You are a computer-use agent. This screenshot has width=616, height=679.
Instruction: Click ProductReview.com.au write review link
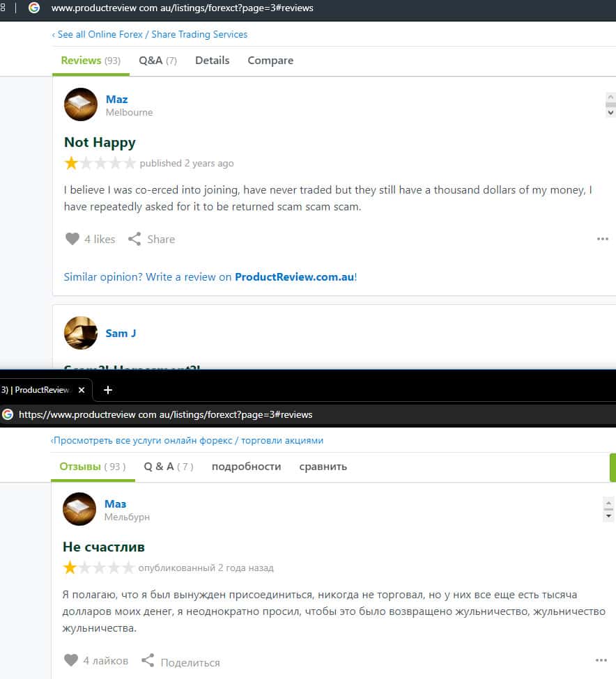point(295,277)
